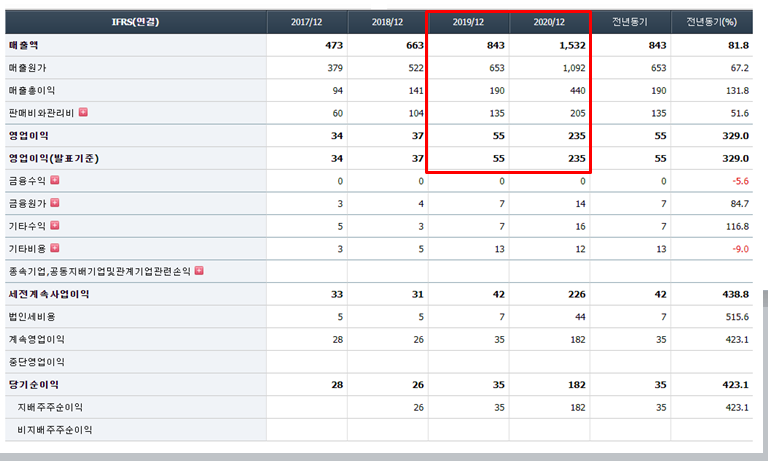
Task: Click the 2017/12 column header
Action: click(307, 22)
